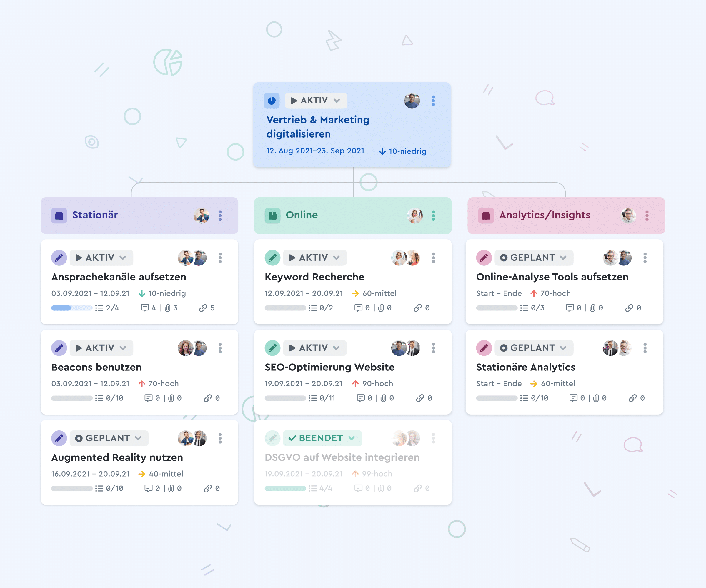The width and height of the screenshot is (706, 588).
Task: Open the AKTIV status dropdown on Vertrieb & Marketing card
Action: click(316, 101)
